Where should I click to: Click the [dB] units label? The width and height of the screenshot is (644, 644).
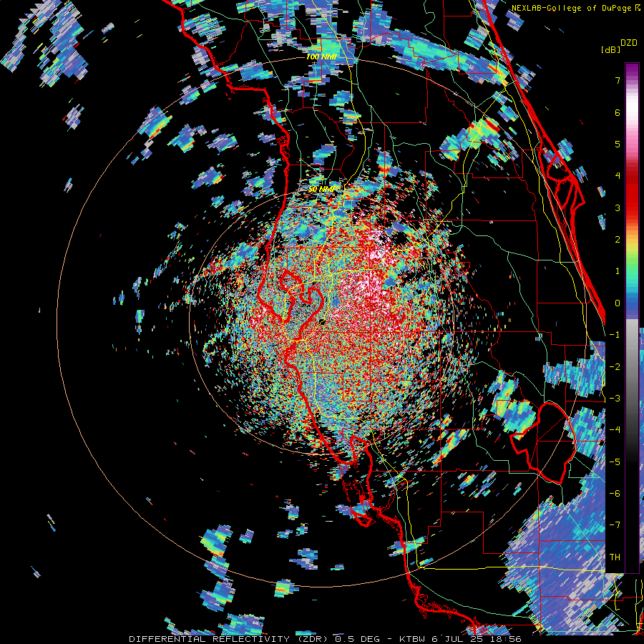[610, 49]
